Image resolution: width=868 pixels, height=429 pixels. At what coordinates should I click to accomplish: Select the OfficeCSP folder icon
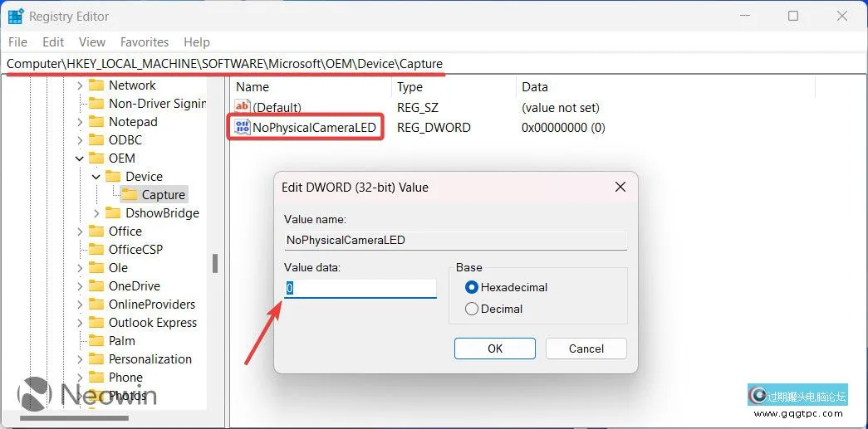coord(96,249)
